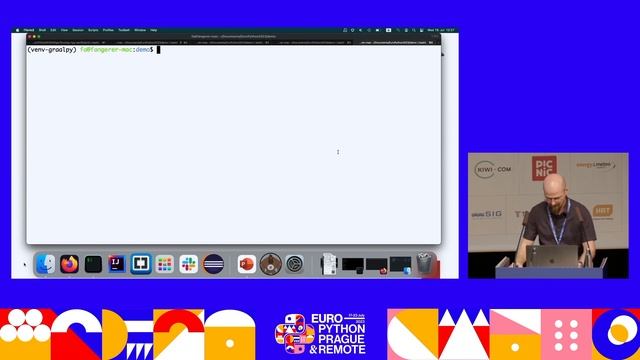The image size is (640, 360).
Task: Launch Eclipse from the Dock
Action: 213,264
